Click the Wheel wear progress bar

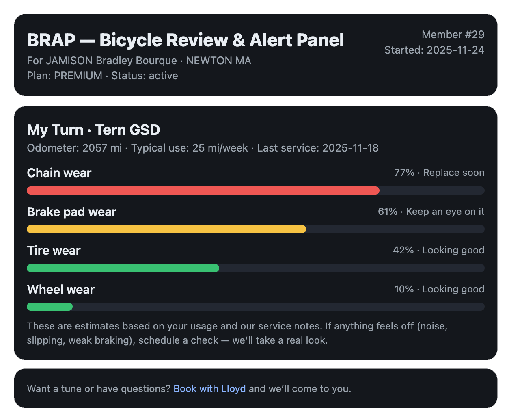[x=50, y=307]
